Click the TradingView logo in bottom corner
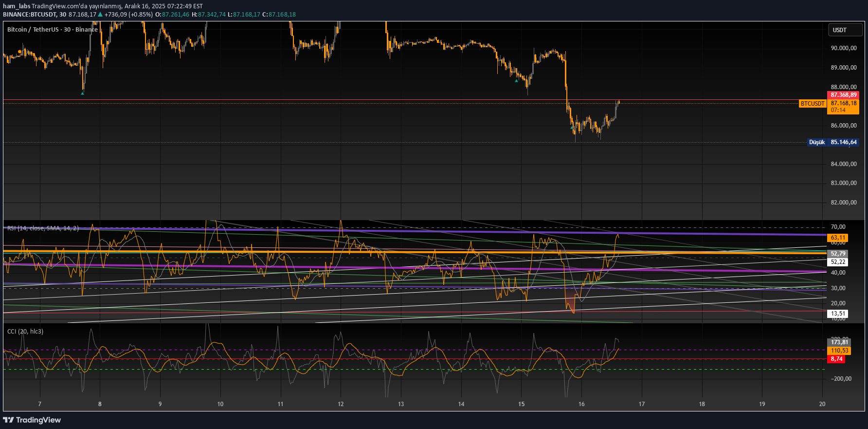 pos(32,420)
